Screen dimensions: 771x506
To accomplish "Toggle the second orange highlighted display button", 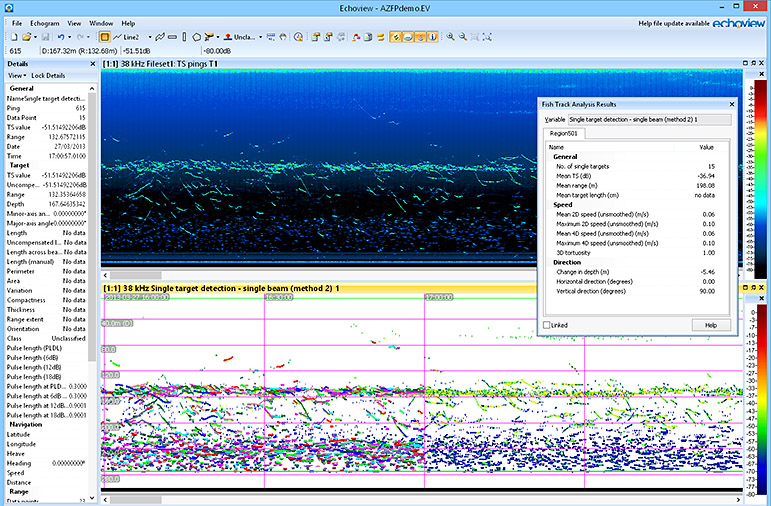I will pyautogui.click(x=408, y=37).
